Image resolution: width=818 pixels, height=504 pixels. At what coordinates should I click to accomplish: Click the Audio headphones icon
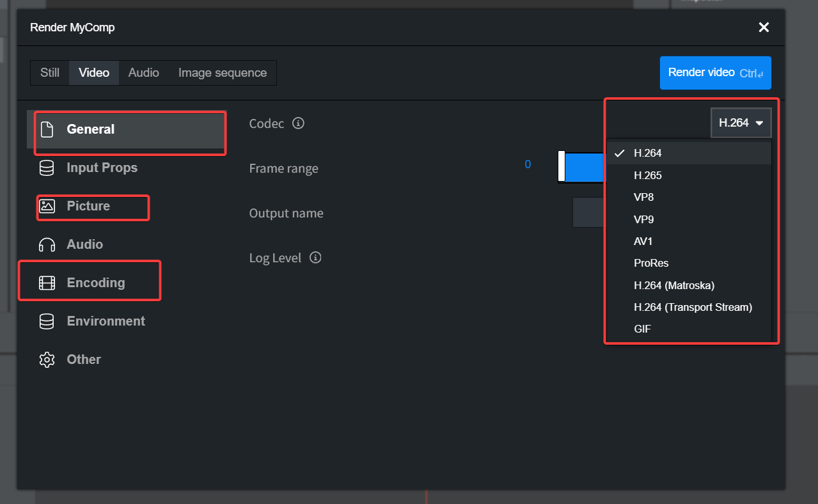point(47,244)
